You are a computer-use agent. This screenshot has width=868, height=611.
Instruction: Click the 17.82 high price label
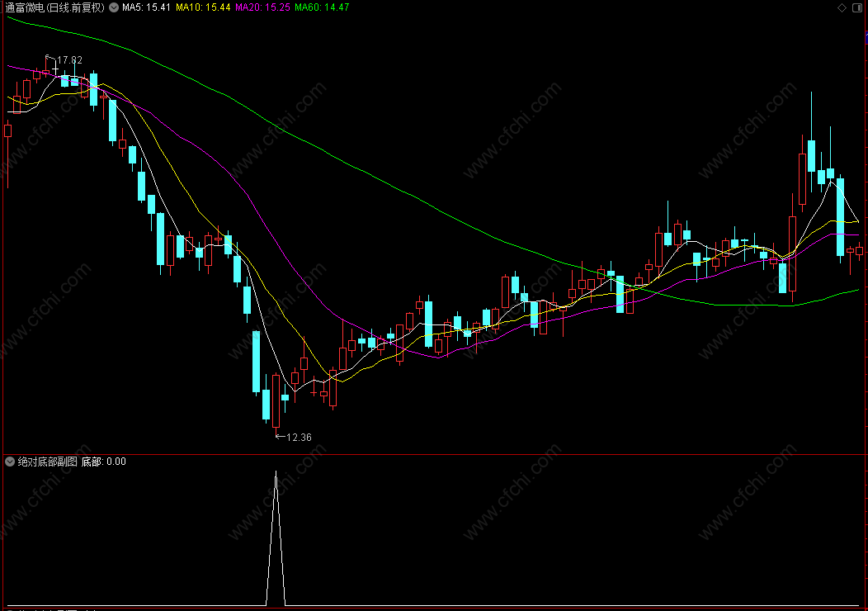pyautogui.click(x=70, y=59)
